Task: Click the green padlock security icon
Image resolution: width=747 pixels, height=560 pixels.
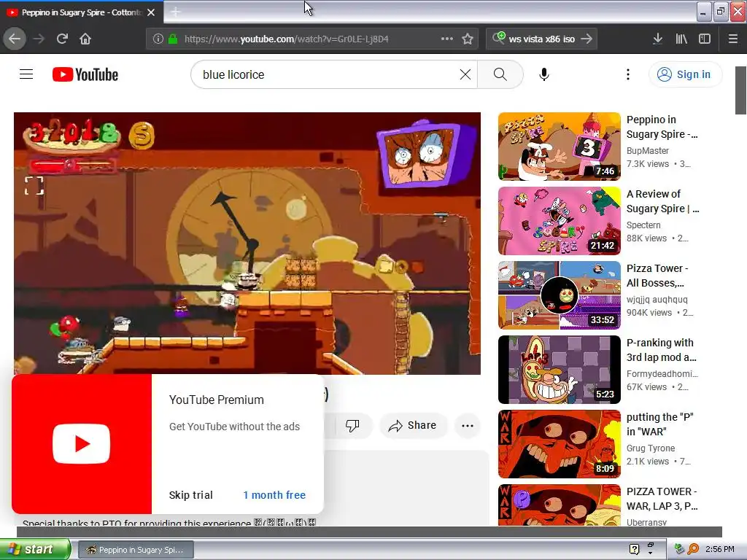Action: pos(173,39)
